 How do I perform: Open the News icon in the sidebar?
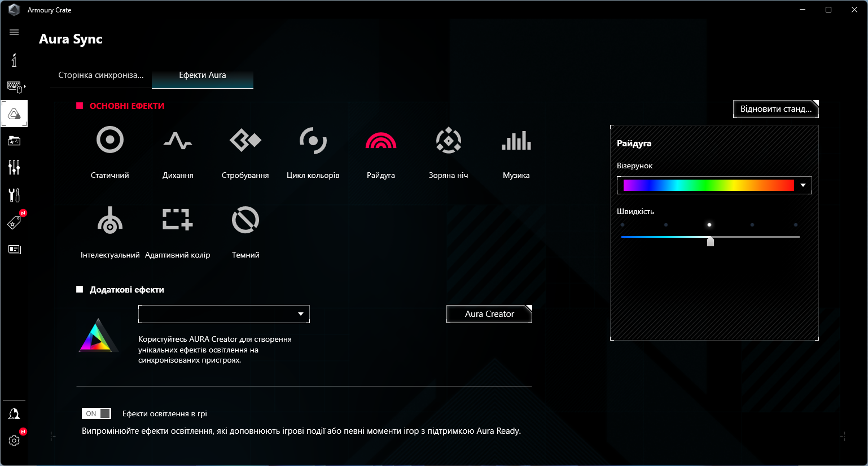[x=14, y=249]
